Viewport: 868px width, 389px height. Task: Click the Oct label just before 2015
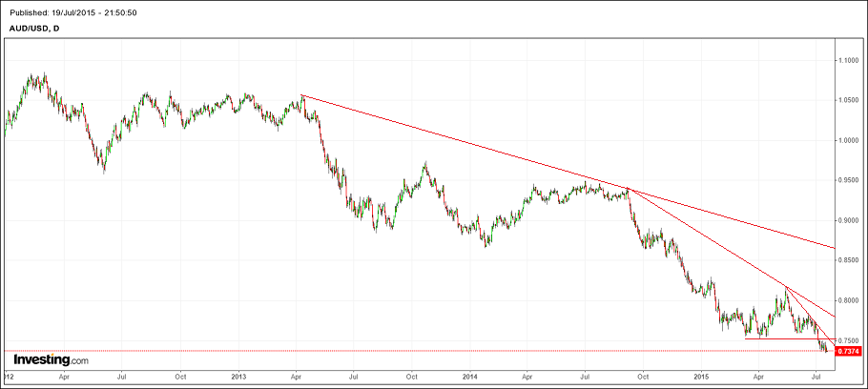pyautogui.click(x=643, y=375)
